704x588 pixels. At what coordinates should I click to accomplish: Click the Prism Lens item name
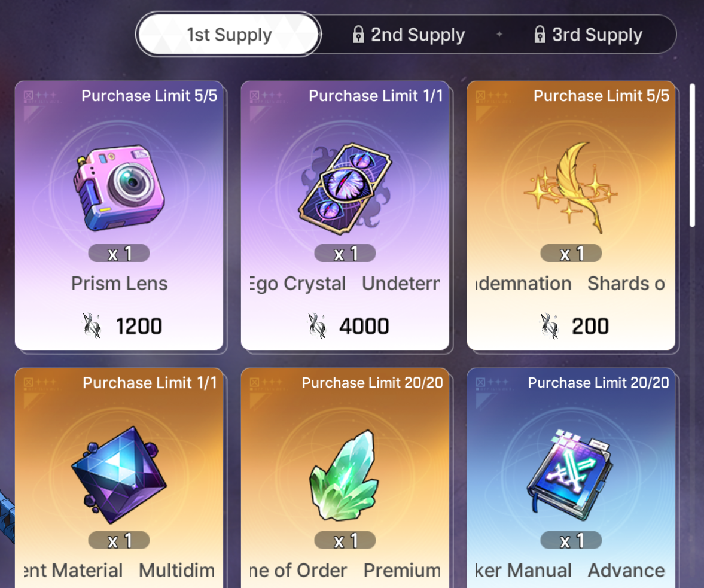point(120,283)
